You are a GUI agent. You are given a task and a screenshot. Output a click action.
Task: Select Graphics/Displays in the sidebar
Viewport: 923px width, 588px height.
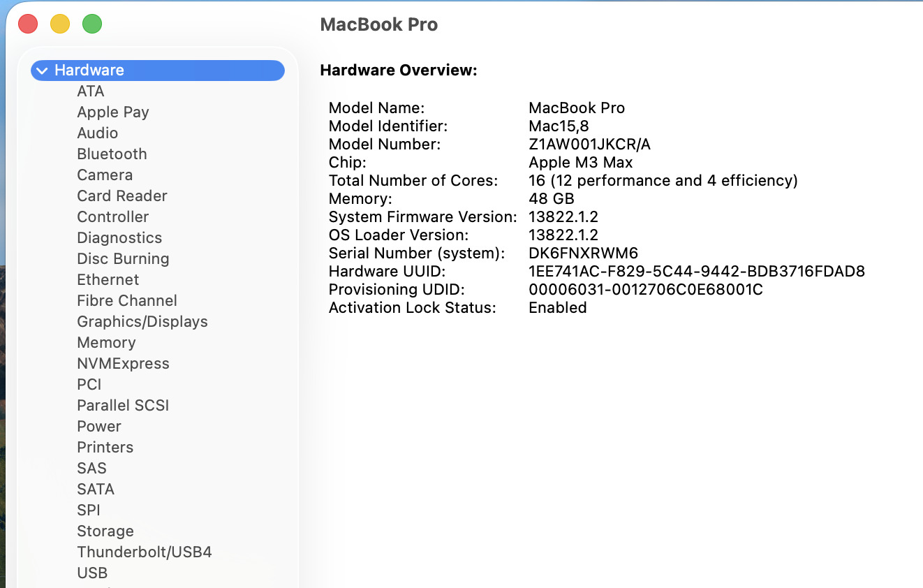[142, 322]
